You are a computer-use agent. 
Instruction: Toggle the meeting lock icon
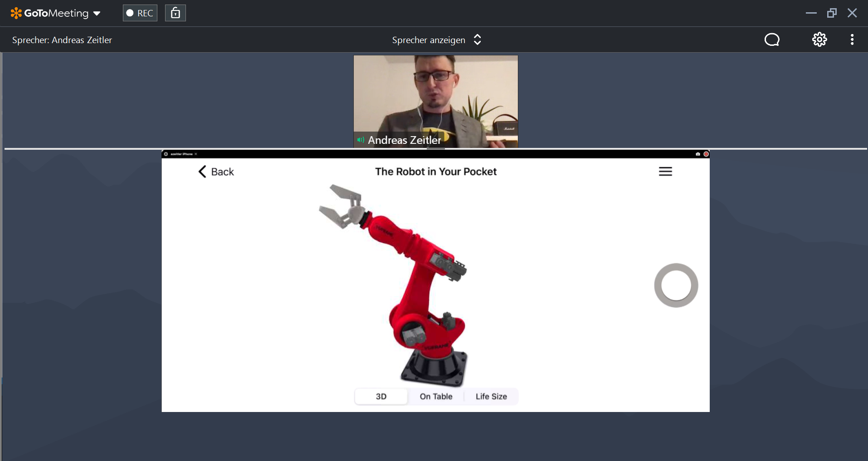tap(175, 13)
